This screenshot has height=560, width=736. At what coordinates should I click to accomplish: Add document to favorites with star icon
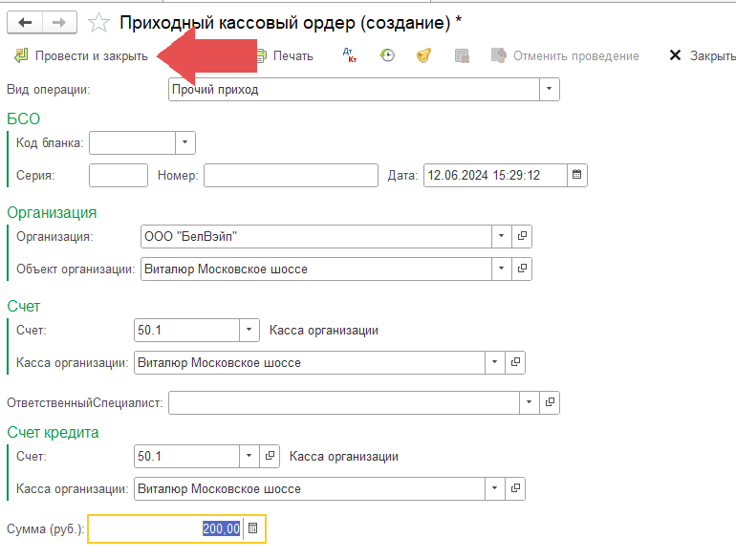pos(97,21)
